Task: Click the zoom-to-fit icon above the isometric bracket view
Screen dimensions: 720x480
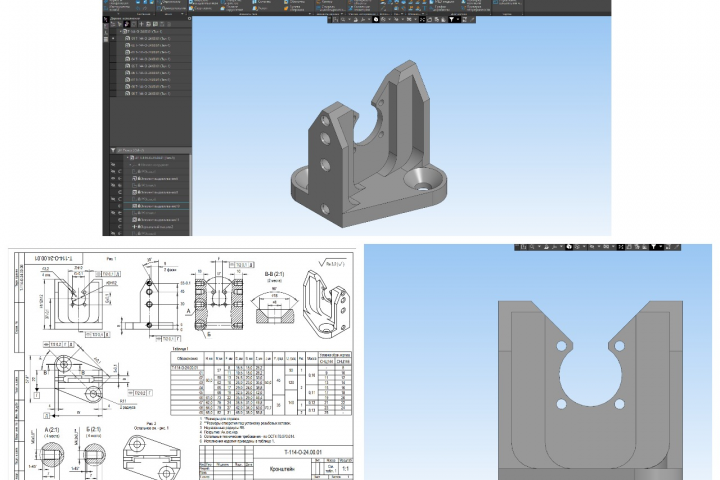Action: pos(422,19)
